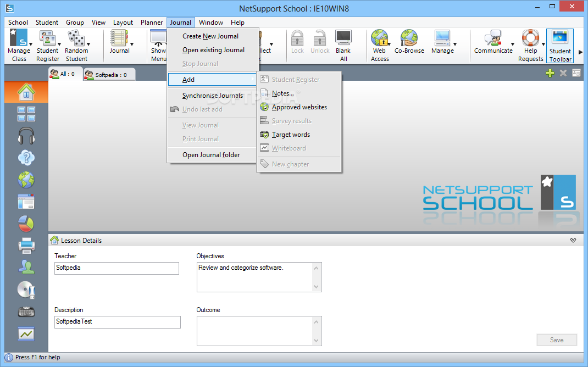Open device CD/USB control sidebar icon
588x367 pixels.
pos(26,290)
